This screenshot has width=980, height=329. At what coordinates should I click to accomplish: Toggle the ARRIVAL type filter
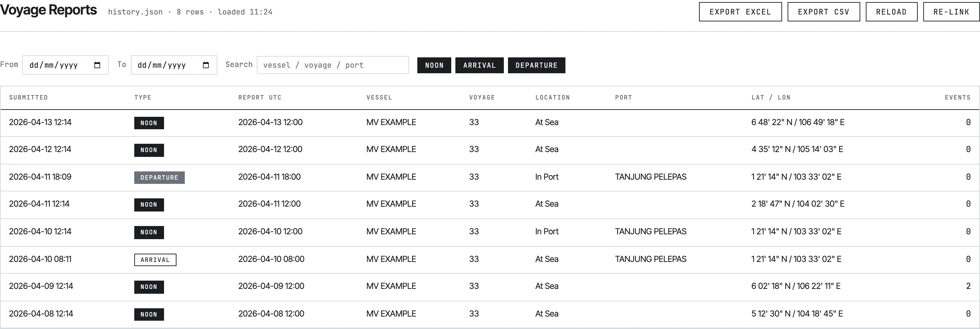point(479,65)
